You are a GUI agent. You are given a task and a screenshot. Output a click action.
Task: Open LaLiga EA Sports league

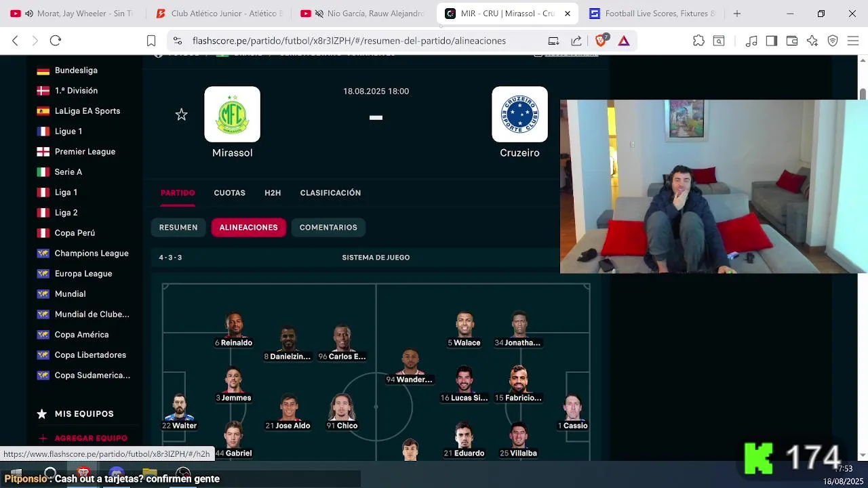pyautogui.click(x=87, y=111)
